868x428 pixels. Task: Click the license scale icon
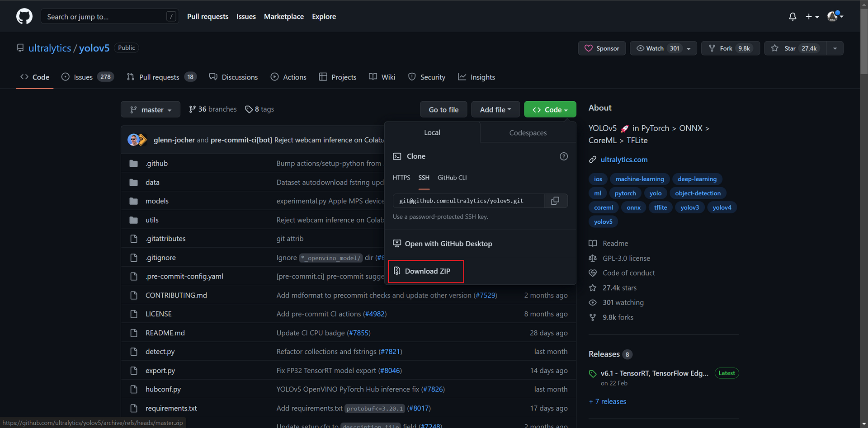pyautogui.click(x=593, y=259)
